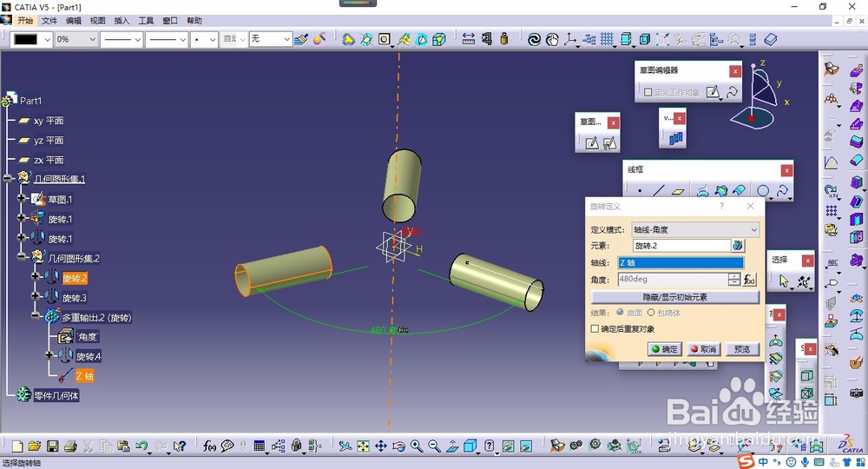Image resolution: width=868 pixels, height=469 pixels.
Task: Click the axis system icon
Action: (x=570, y=39)
